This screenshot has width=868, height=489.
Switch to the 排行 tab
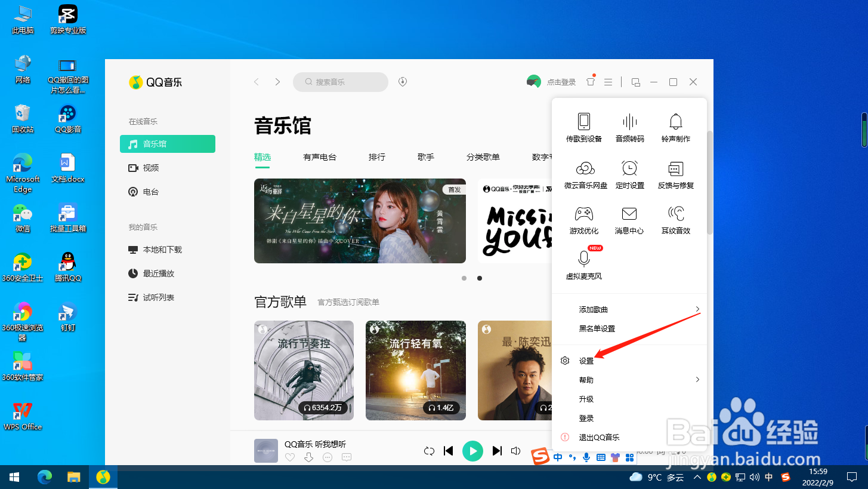tap(377, 157)
